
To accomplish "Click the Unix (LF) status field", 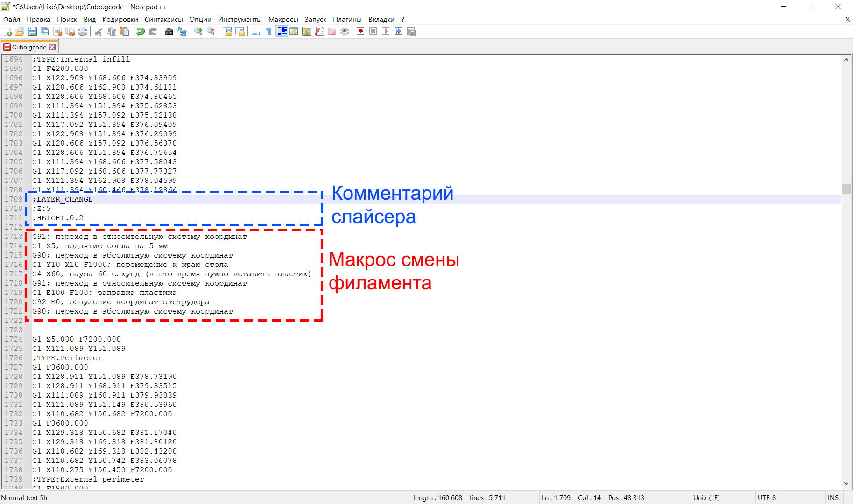I will point(706,498).
